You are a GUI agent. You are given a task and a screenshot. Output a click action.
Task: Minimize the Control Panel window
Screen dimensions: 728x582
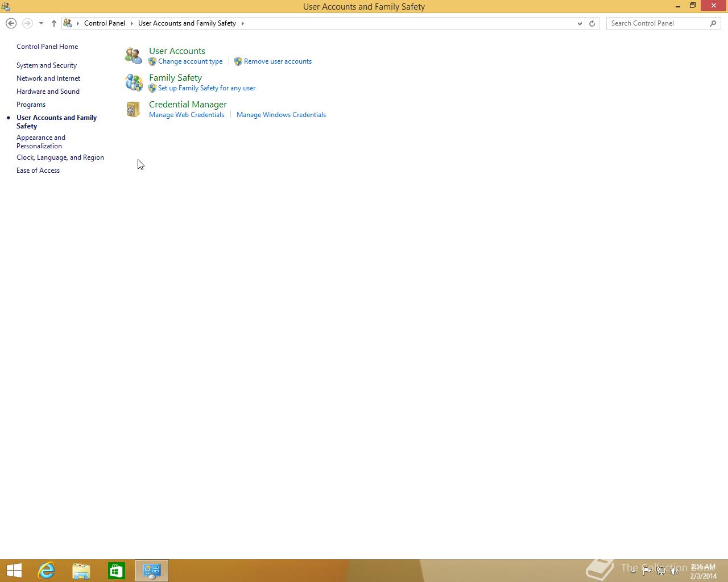pos(678,6)
